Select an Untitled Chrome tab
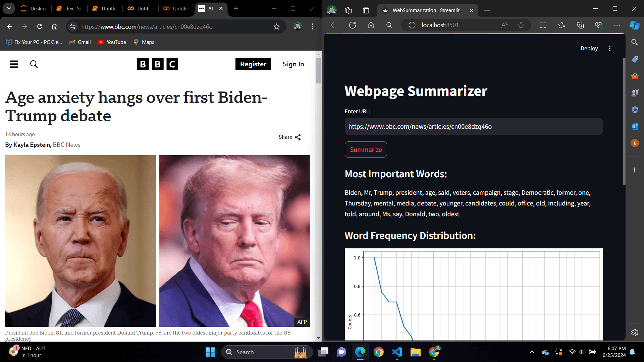Image resolution: width=644 pixels, height=362 pixels. 107,8
